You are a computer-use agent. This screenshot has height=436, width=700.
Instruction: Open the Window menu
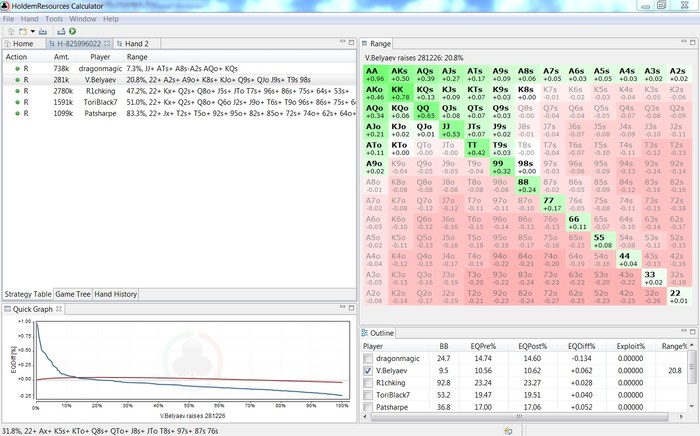(x=83, y=19)
